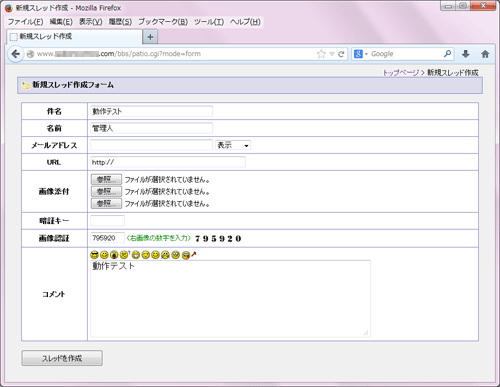This screenshot has height=387, width=500.
Task: Open the ツール(T) menu
Action: 209,22
